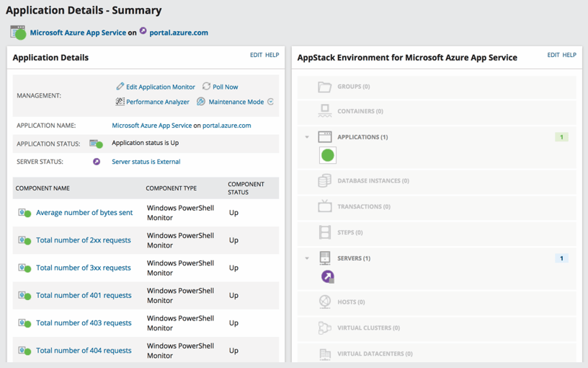The image size is (588, 368).
Task: Click the Application Status up icon
Action: click(96, 144)
